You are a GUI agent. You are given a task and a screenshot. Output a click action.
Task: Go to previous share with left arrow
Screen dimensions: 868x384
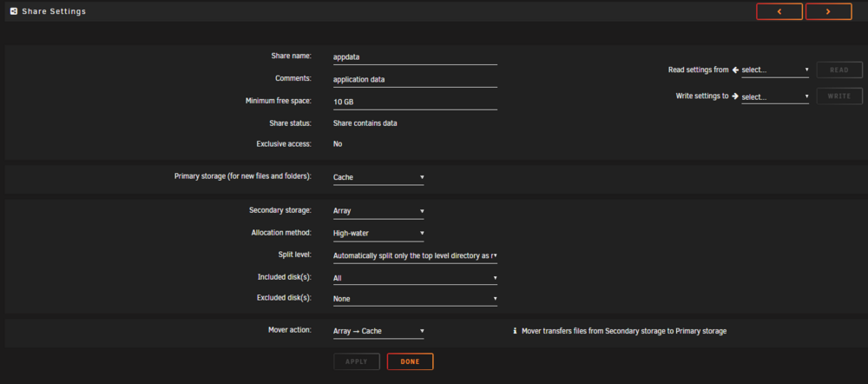779,11
